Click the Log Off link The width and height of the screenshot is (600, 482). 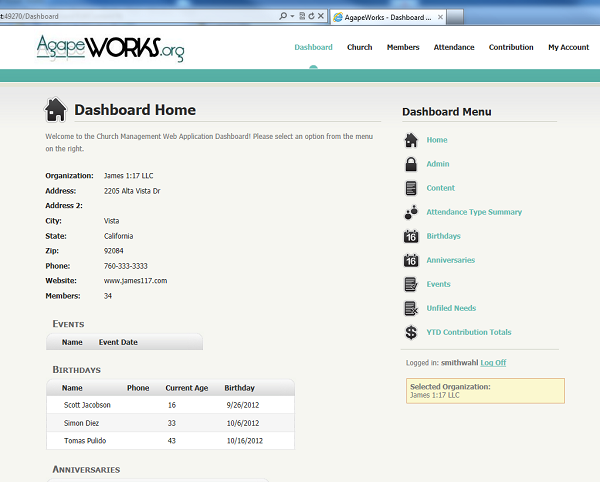(x=493, y=362)
